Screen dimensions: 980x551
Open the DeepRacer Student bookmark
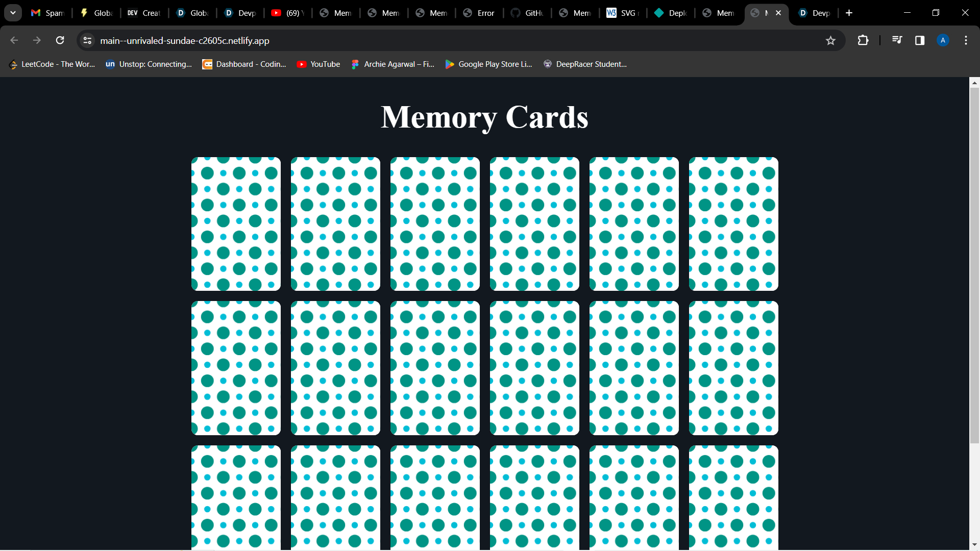tap(585, 64)
